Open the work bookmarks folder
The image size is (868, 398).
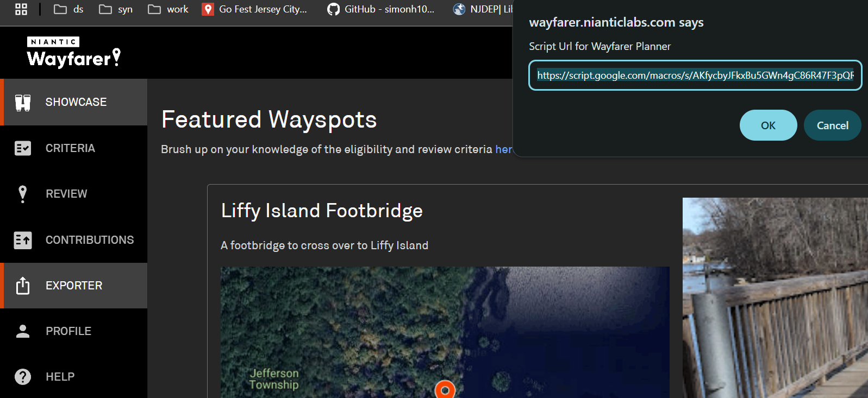click(x=168, y=9)
